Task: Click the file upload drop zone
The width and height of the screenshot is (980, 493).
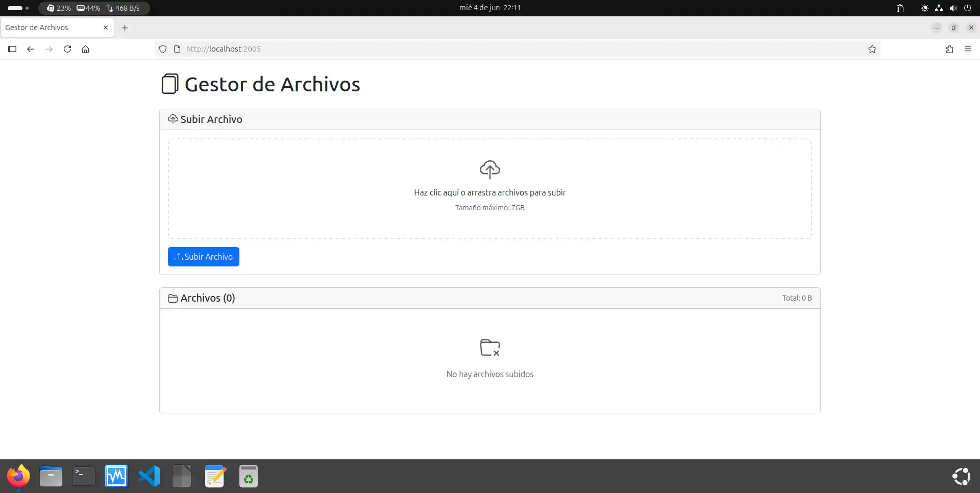Action: (x=489, y=188)
